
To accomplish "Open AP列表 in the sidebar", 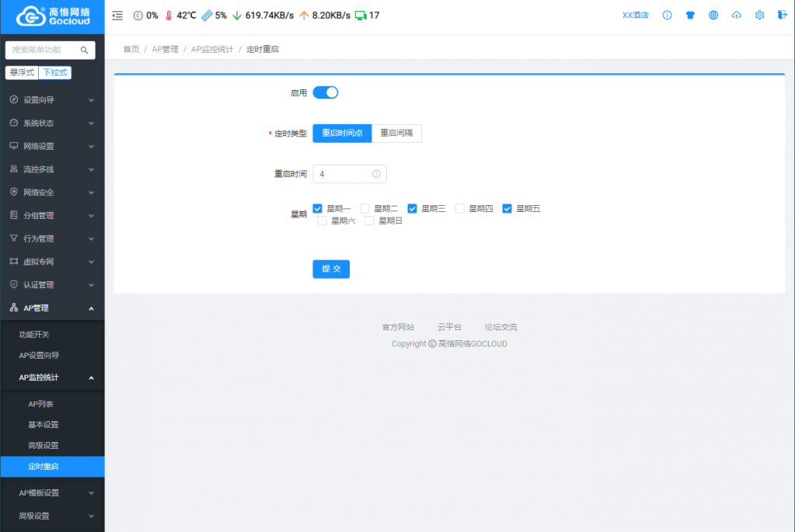I will click(40, 404).
